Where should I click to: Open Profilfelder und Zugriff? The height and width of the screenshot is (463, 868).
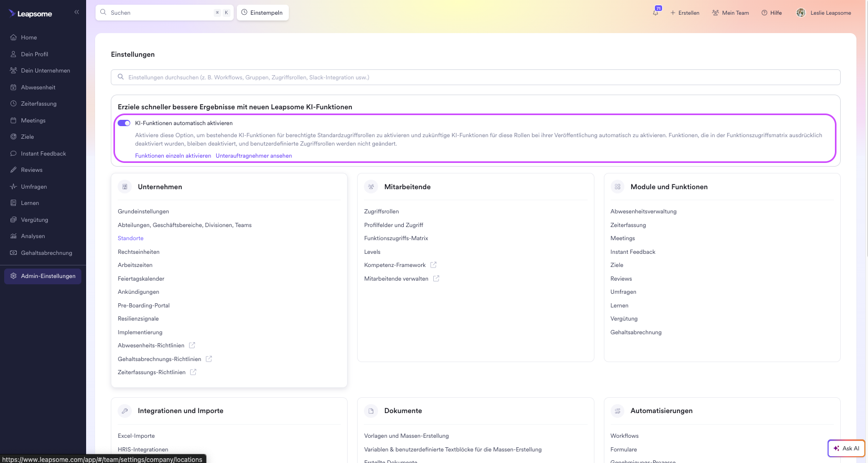click(393, 225)
